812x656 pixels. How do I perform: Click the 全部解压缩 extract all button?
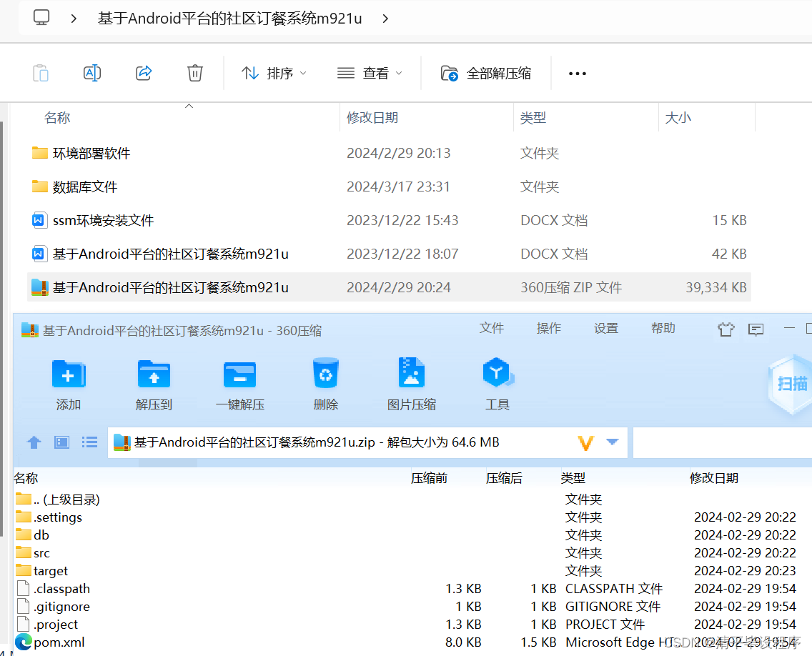pyautogui.click(x=486, y=74)
